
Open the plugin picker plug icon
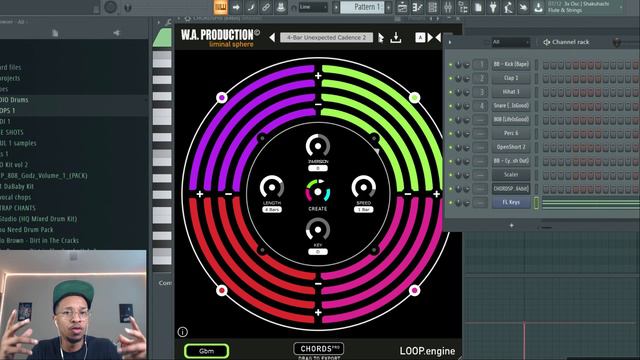(493, 7)
